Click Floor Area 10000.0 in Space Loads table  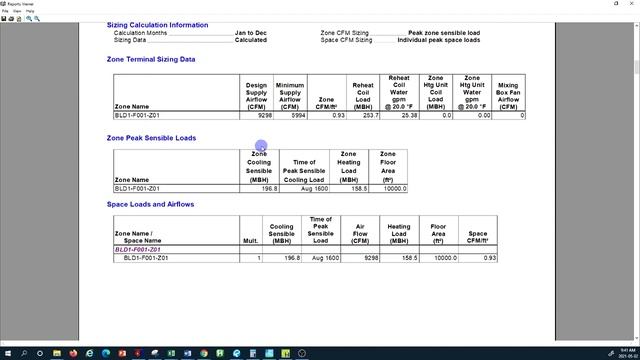point(445,258)
